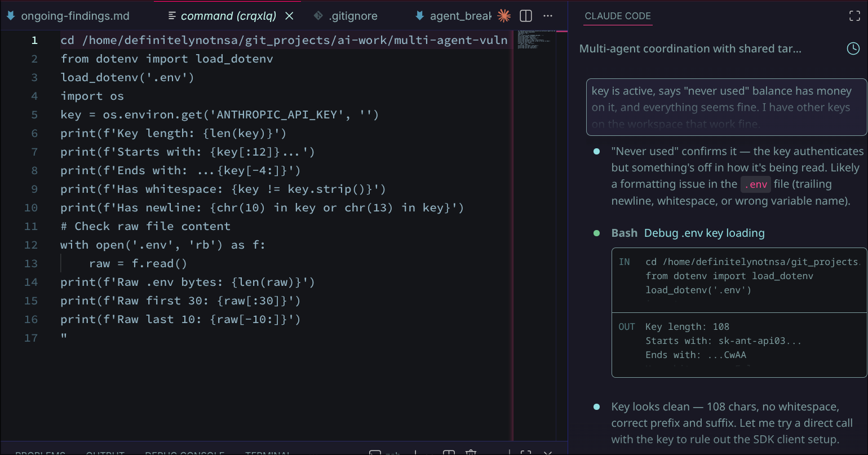Open the editor's more actions ellipsis menu
868x455 pixels.
(x=548, y=16)
